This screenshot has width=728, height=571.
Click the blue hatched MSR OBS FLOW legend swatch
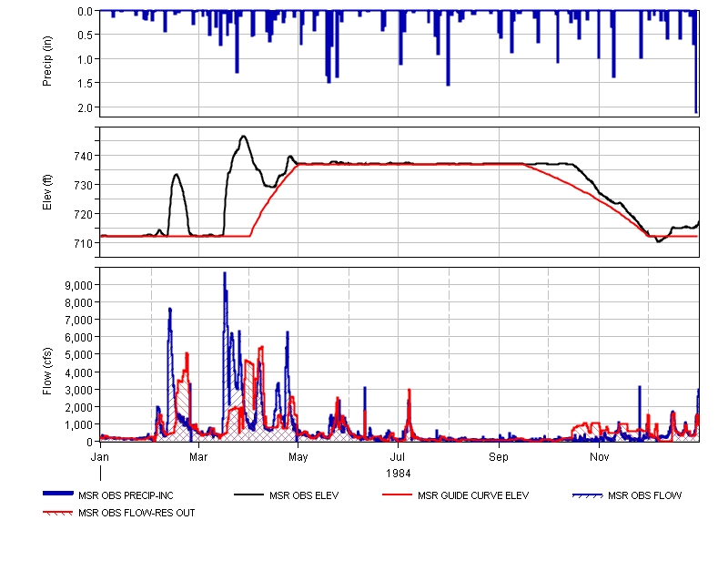click(x=589, y=495)
